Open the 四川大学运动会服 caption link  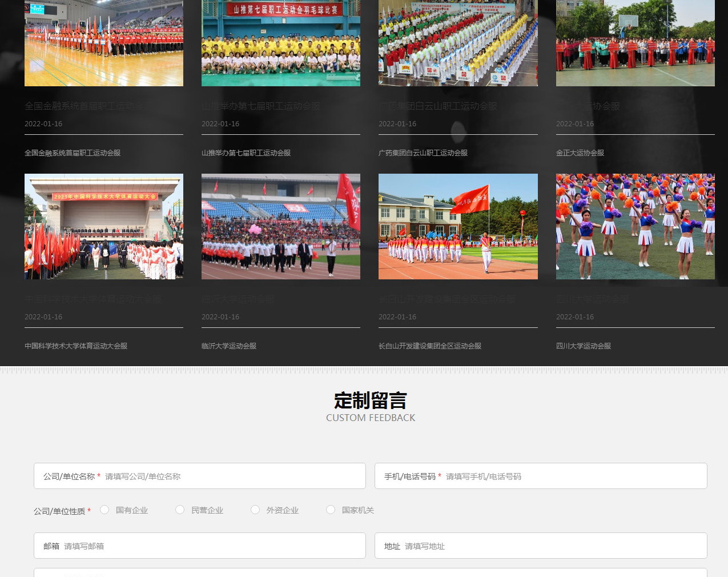pos(584,346)
